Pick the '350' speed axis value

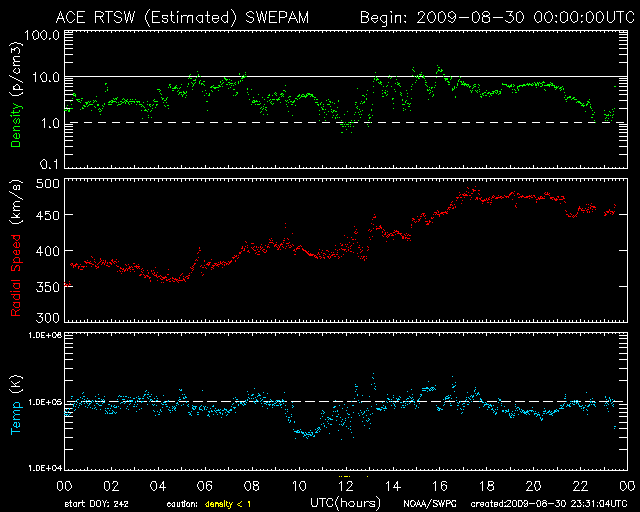pyautogui.click(x=48, y=287)
